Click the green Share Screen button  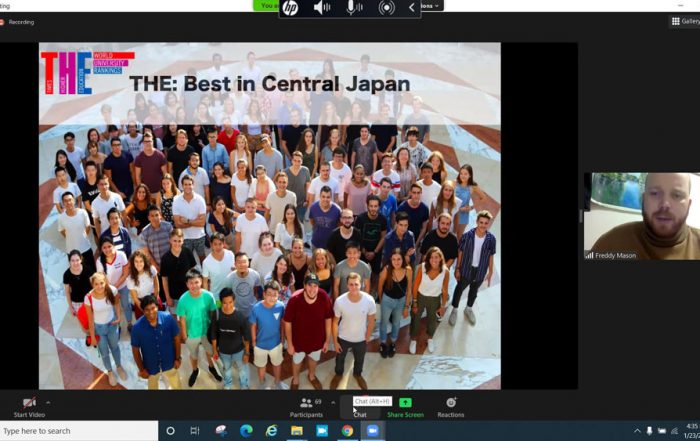pyautogui.click(x=405, y=408)
